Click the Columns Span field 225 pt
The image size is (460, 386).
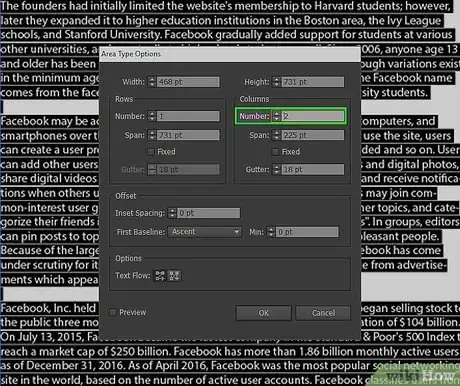pos(313,135)
